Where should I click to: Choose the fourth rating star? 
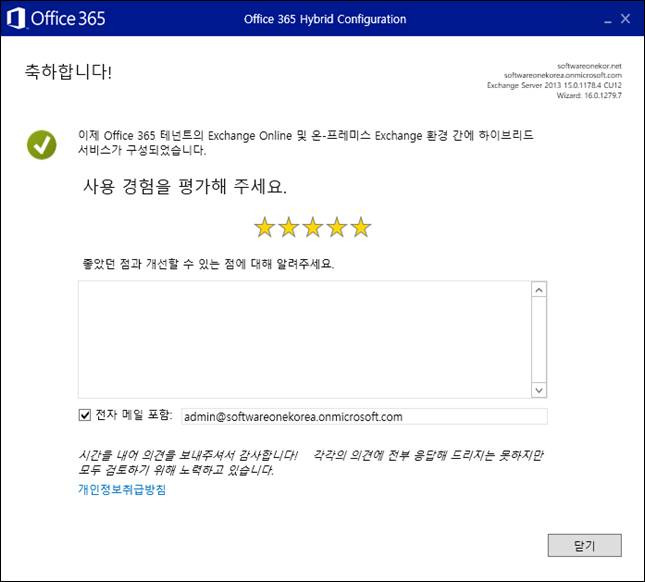[337, 227]
